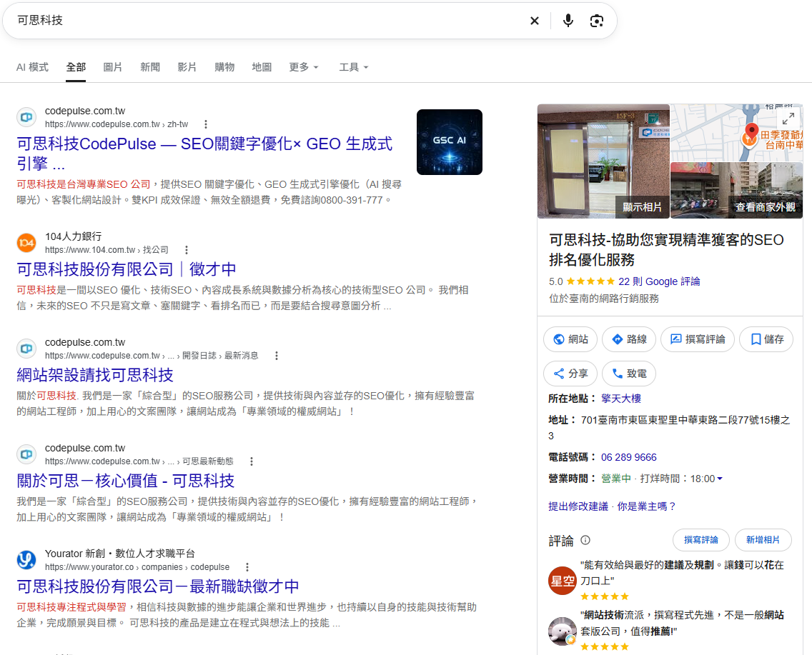The image size is (812, 655).
Task: Click the second reviewer's profile avatar
Action: tap(563, 631)
